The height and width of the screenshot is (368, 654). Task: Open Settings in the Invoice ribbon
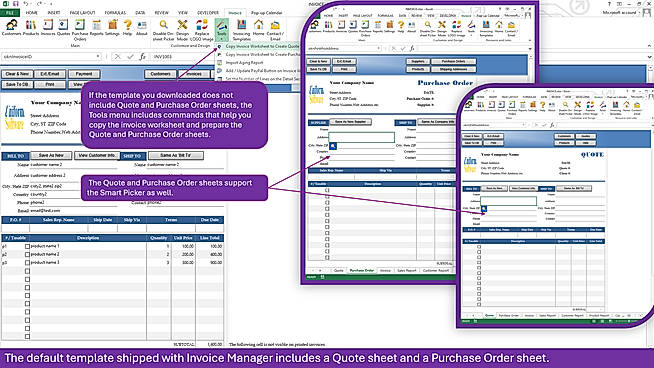[x=112, y=28]
